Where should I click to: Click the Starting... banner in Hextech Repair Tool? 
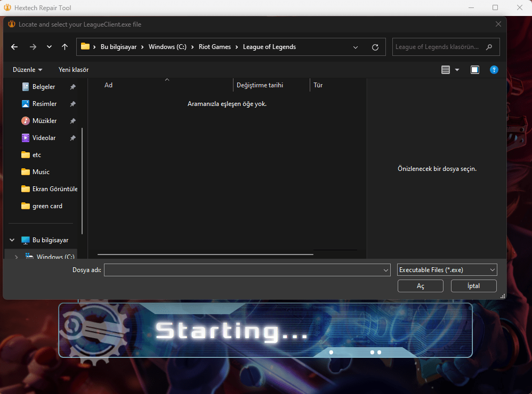coord(265,330)
